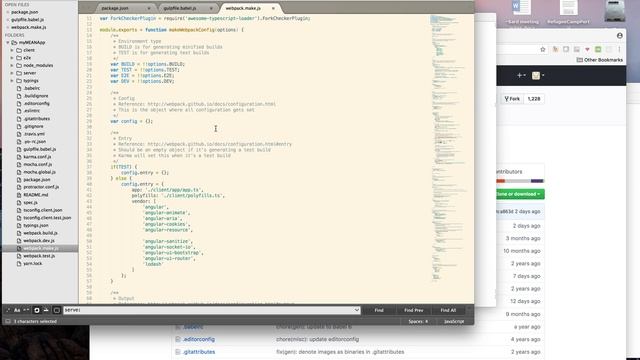Click the node_modules folder icon

pos(19,65)
